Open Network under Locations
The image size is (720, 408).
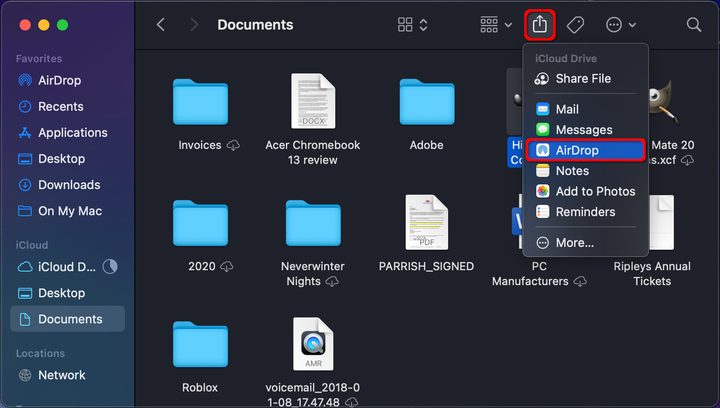point(68,375)
